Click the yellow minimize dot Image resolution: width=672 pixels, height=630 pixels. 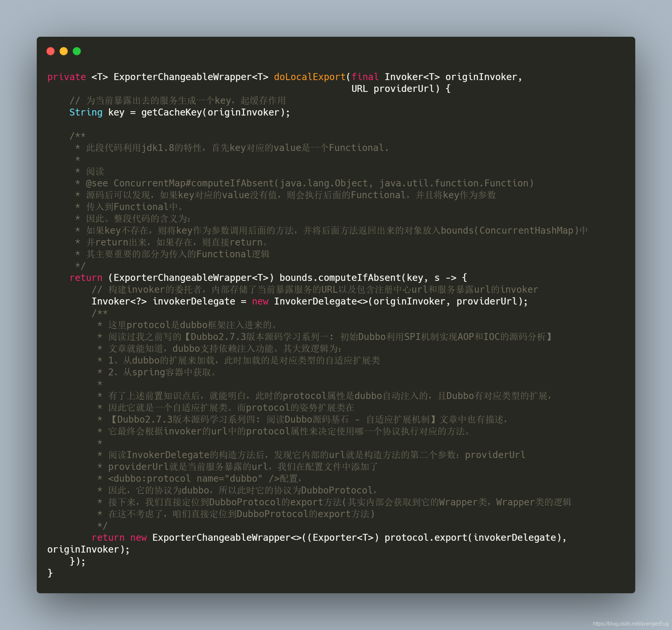(64, 51)
